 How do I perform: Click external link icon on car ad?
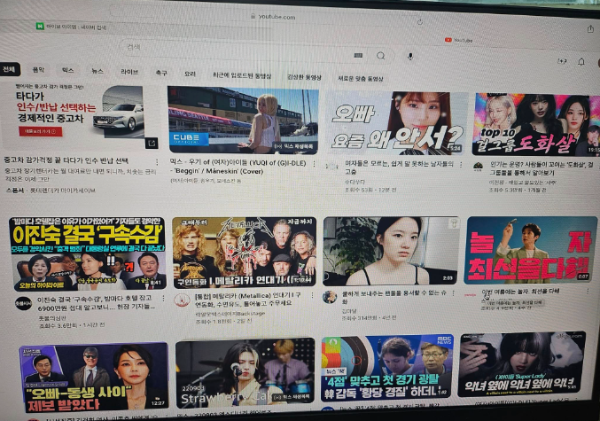click(x=152, y=143)
